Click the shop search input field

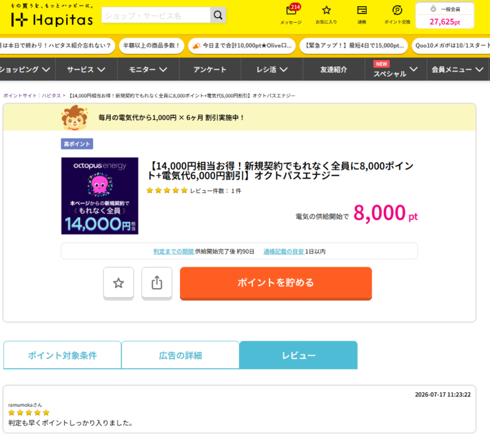[156, 15]
